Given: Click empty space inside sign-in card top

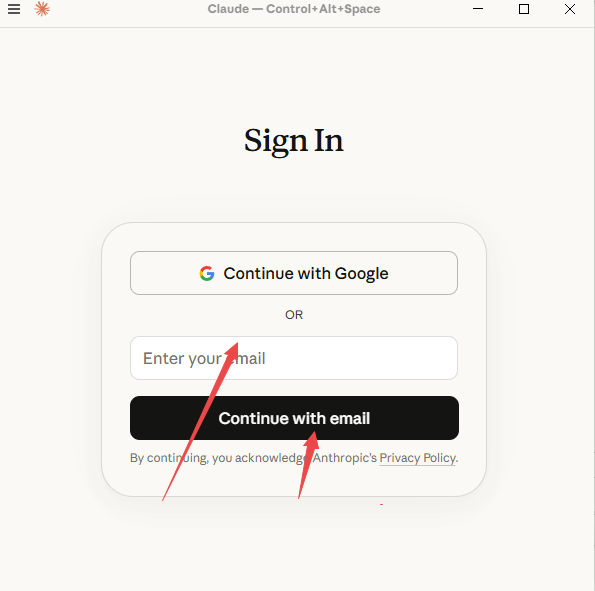Looking at the screenshot, I should (294, 237).
